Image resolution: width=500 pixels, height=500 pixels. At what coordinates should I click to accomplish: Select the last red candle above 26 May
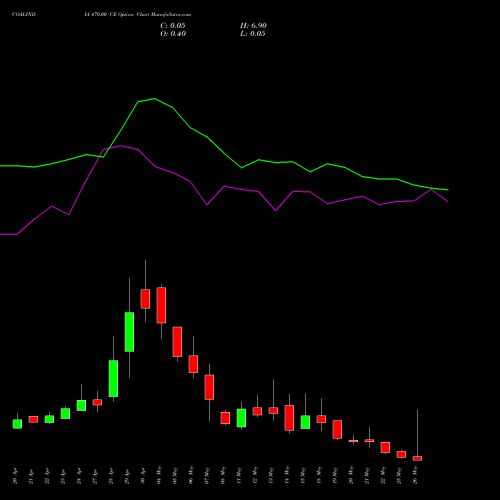417,458
